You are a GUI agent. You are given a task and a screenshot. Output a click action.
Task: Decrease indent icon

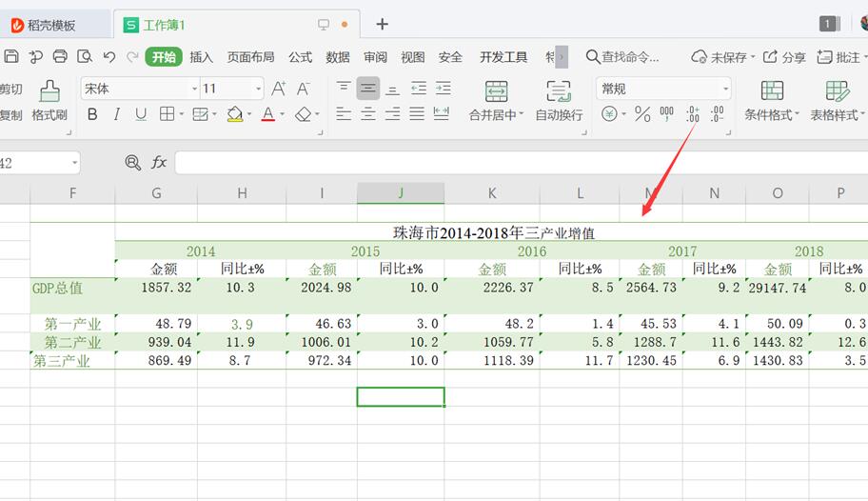[x=419, y=89]
